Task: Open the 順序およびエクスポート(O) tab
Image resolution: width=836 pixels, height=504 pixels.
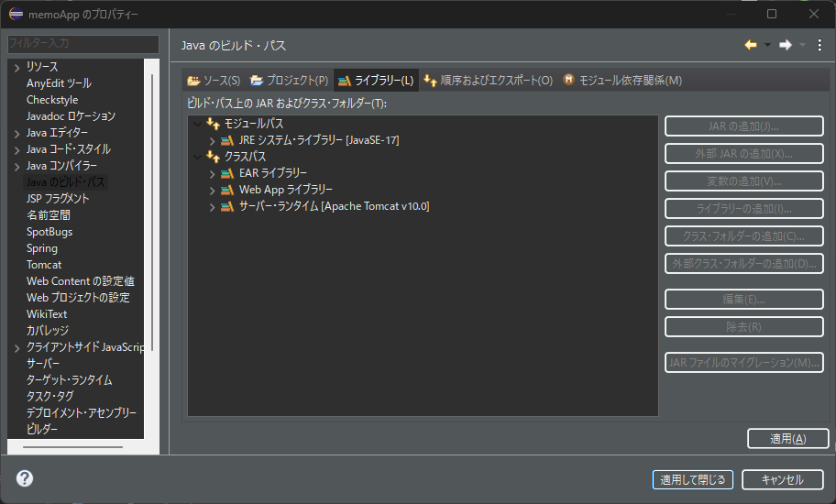Action: (x=489, y=81)
